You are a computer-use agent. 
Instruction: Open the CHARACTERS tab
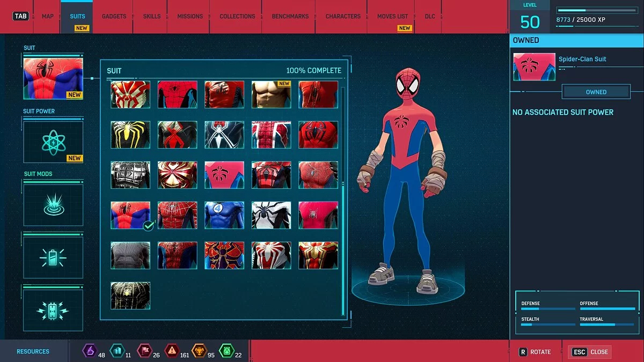[x=343, y=17]
